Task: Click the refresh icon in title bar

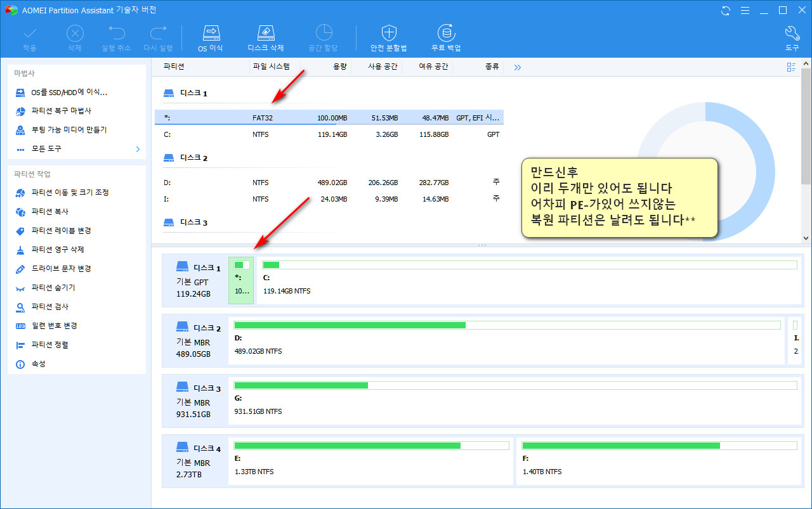Action: tap(726, 10)
